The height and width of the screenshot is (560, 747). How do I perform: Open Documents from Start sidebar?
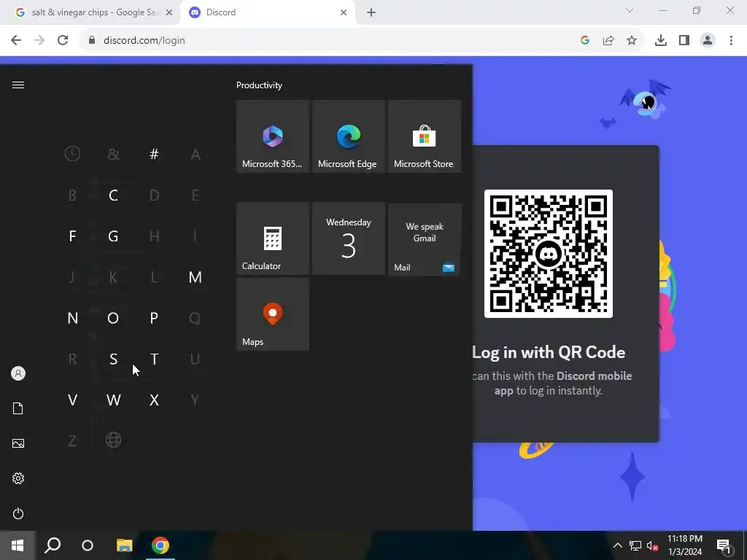coord(18,408)
